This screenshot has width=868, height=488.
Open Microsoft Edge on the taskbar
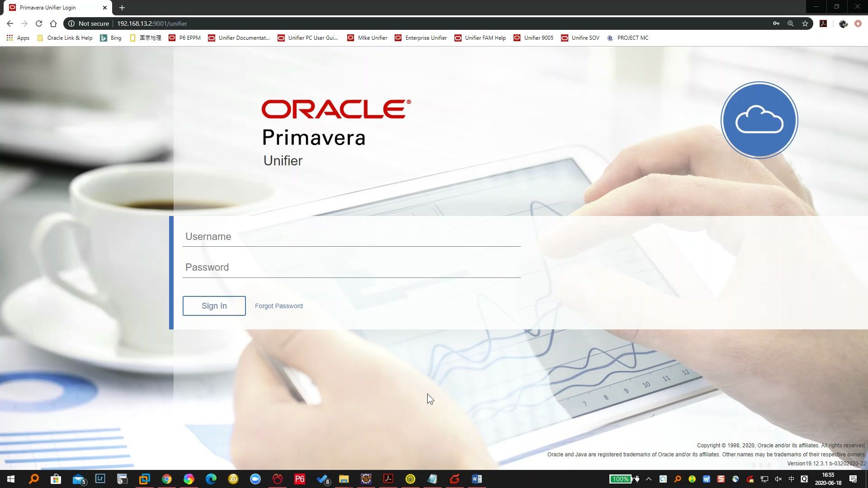click(211, 479)
